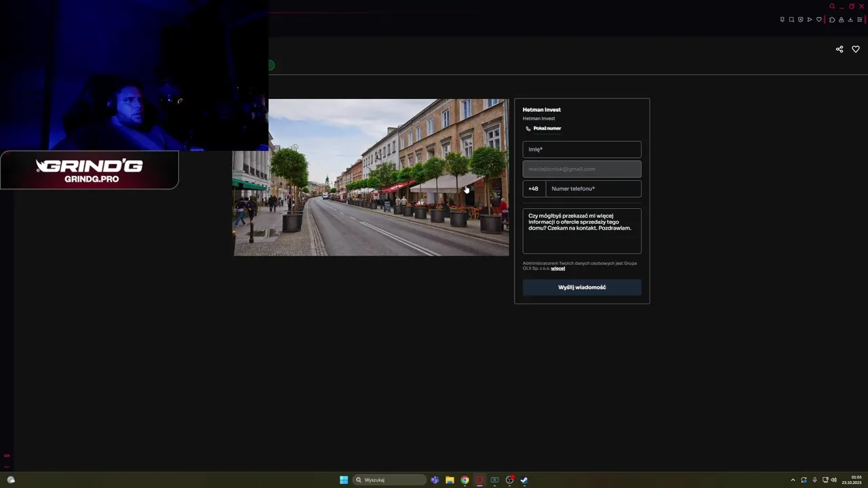Click the Wyślij wiadomość button

pyautogui.click(x=582, y=287)
